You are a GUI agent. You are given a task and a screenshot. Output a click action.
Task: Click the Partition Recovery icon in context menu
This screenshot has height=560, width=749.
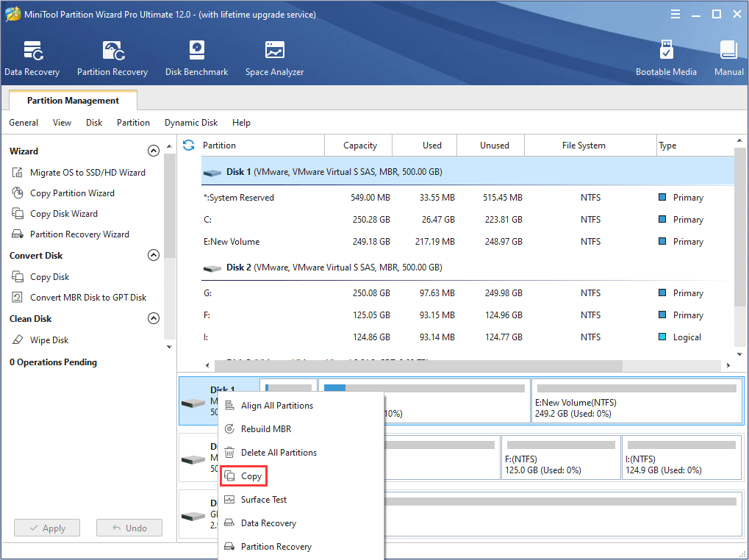click(229, 546)
